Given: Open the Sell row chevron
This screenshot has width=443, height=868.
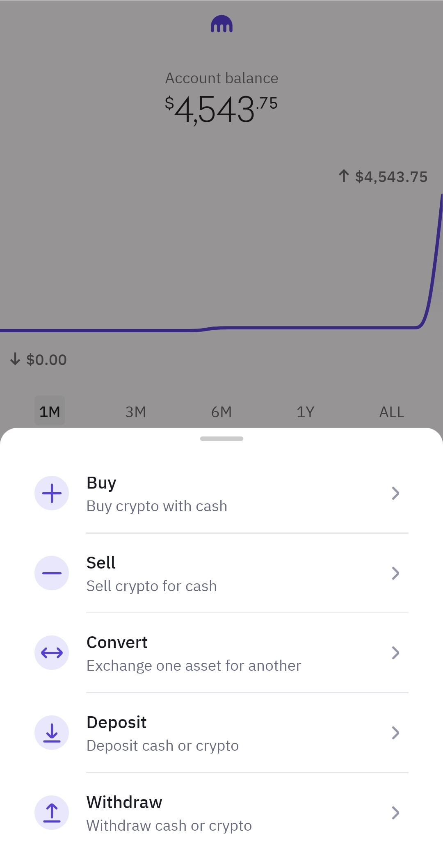Looking at the screenshot, I should tap(395, 573).
